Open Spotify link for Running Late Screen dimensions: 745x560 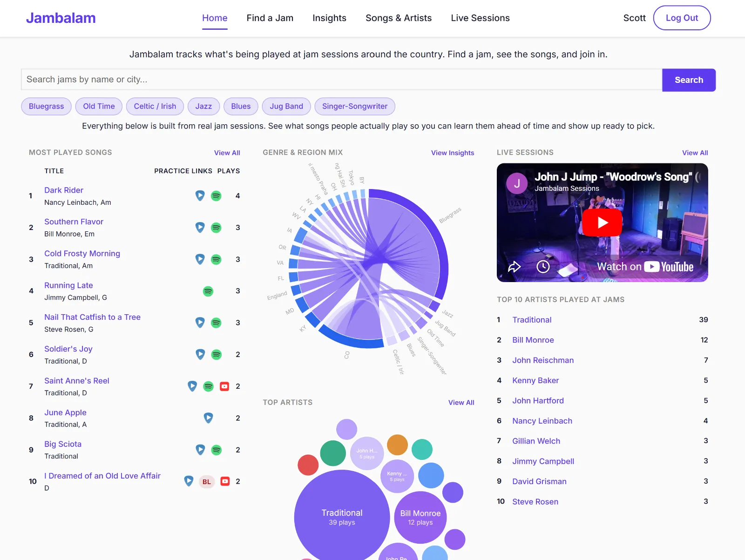pyautogui.click(x=208, y=291)
